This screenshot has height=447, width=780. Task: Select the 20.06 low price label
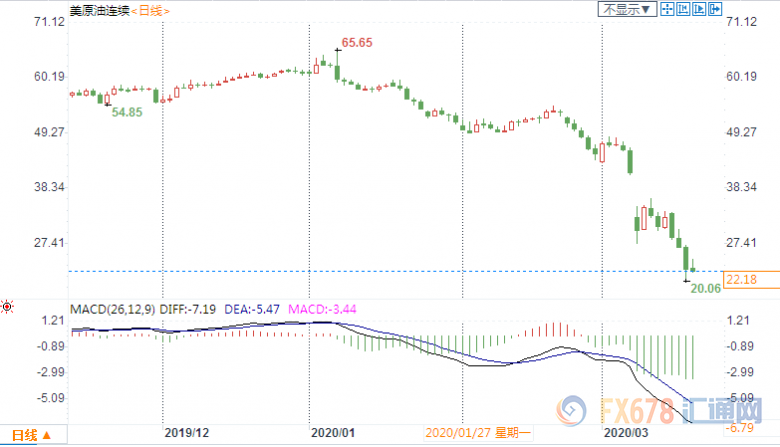click(x=705, y=288)
